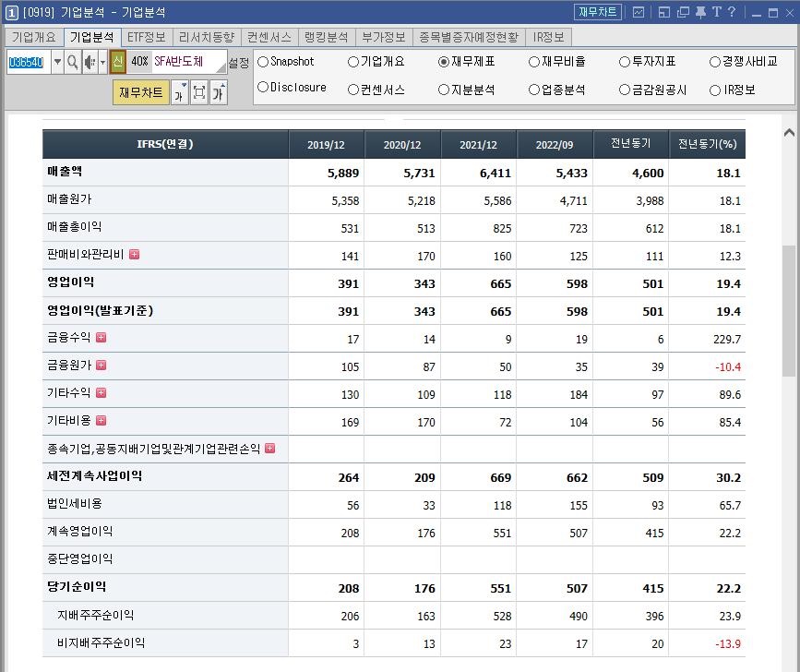Screen dimensions: 800x672
Task: Click the window layout icon in title bar
Action: click(663, 12)
